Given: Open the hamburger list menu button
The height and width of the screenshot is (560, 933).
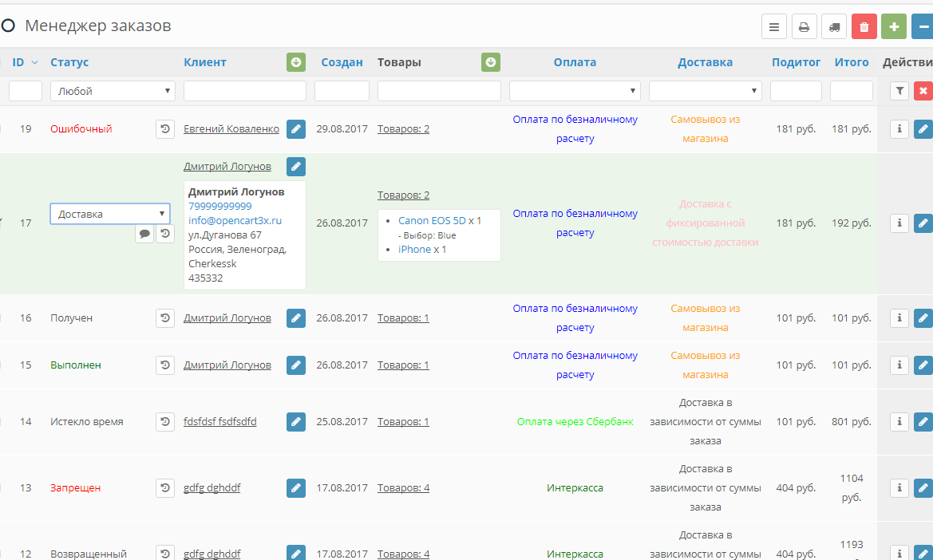Looking at the screenshot, I should click(773, 27).
